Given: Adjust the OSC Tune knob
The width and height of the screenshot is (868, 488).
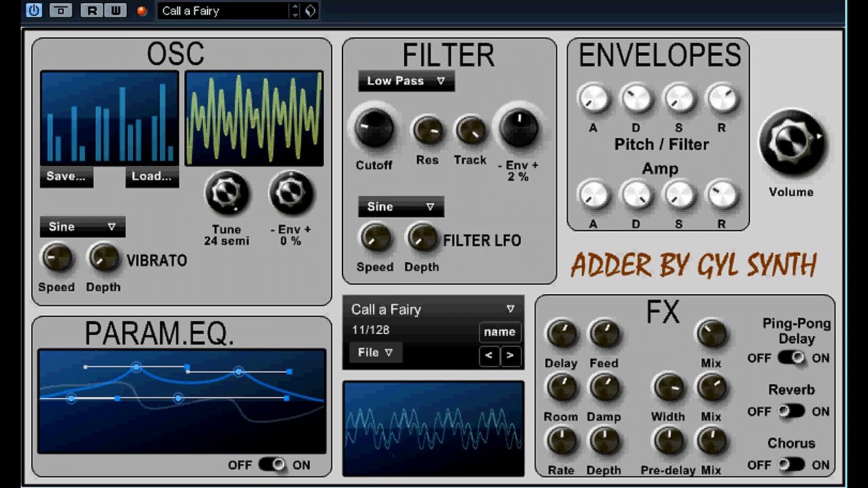Looking at the screenshot, I should tap(226, 194).
